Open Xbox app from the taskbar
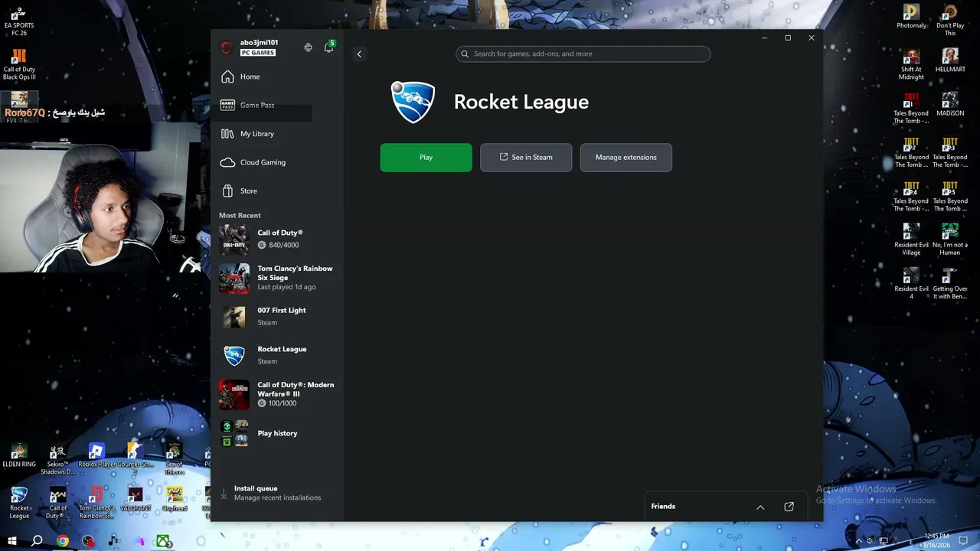 coord(164,541)
